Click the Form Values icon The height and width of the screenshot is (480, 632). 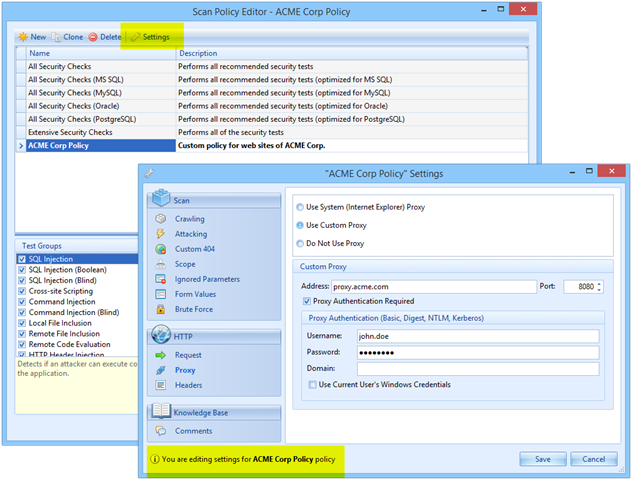pyautogui.click(x=161, y=294)
